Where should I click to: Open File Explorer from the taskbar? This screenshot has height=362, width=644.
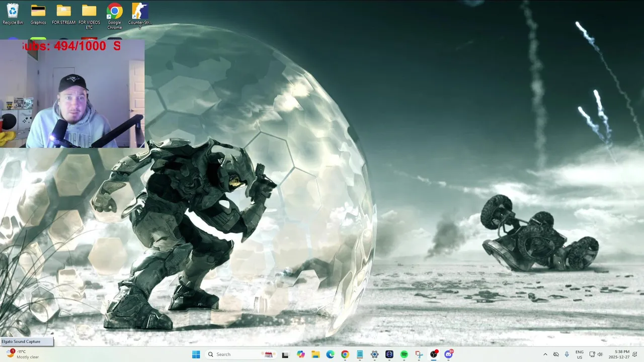[315, 354]
